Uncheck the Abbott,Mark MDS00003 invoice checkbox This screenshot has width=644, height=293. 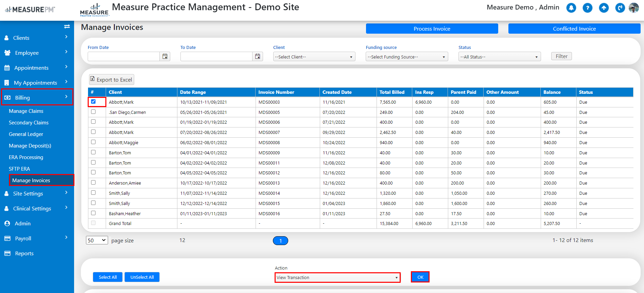pos(93,101)
